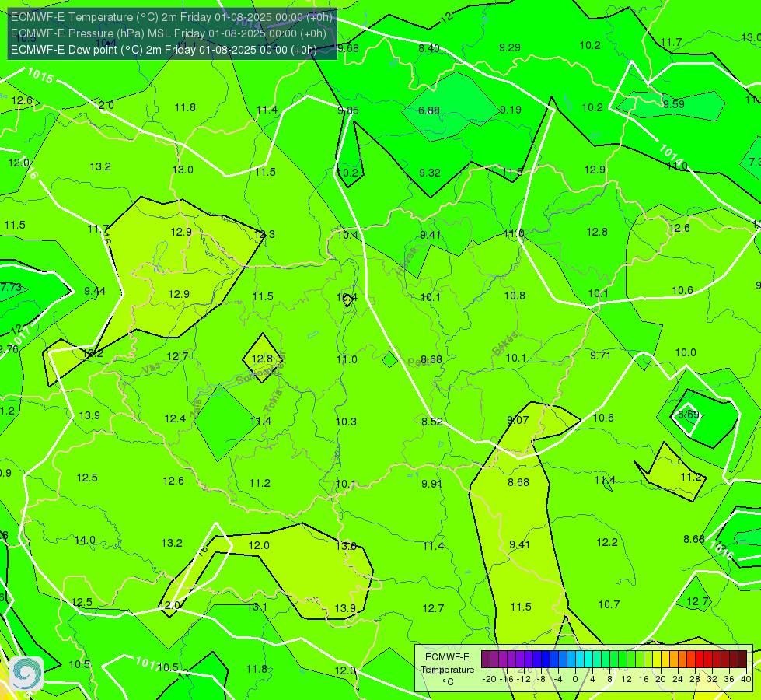Click the purple legend swatch above -20
This screenshot has height=700, width=761.
[x=486, y=660]
